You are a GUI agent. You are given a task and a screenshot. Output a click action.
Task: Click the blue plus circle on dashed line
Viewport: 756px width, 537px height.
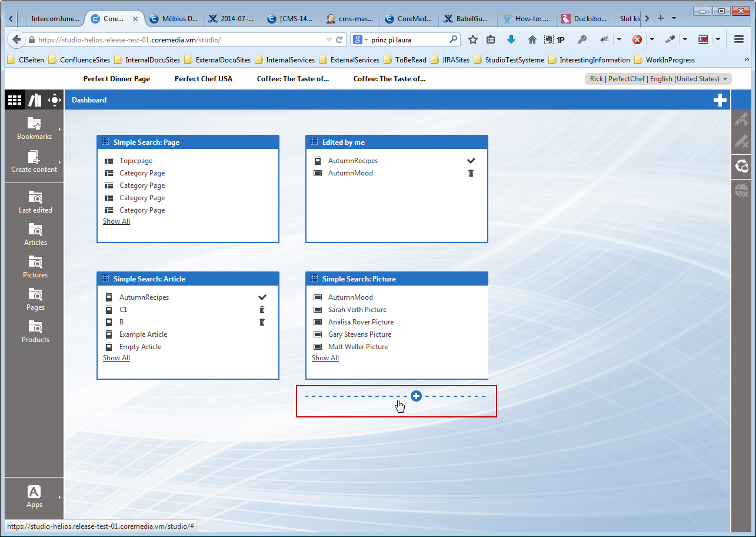coord(416,396)
